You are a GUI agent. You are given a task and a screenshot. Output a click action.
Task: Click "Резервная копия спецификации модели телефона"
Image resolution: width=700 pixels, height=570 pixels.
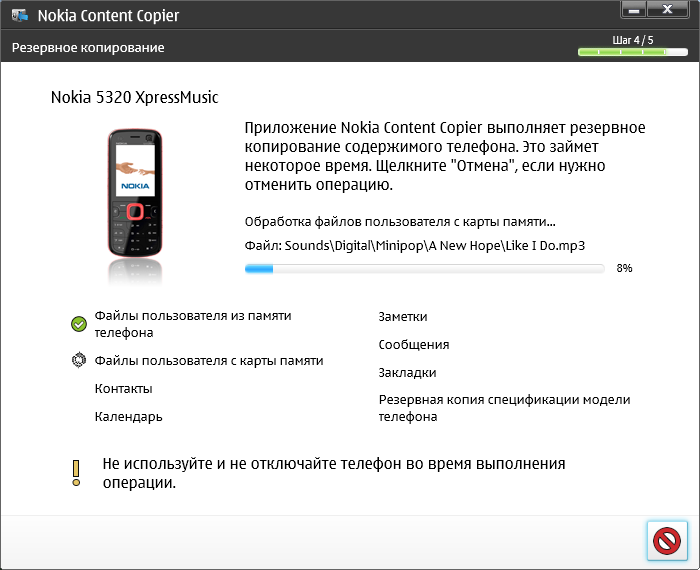tap(504, 408)
